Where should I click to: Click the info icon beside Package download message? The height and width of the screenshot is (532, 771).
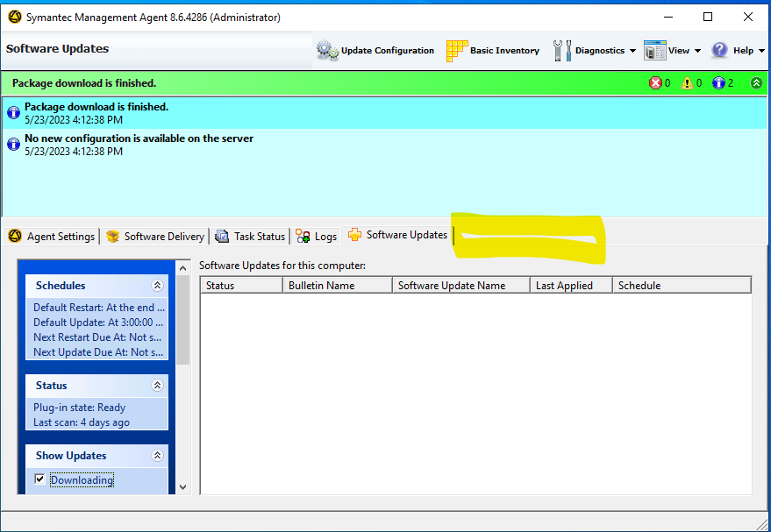click(13, 113)
